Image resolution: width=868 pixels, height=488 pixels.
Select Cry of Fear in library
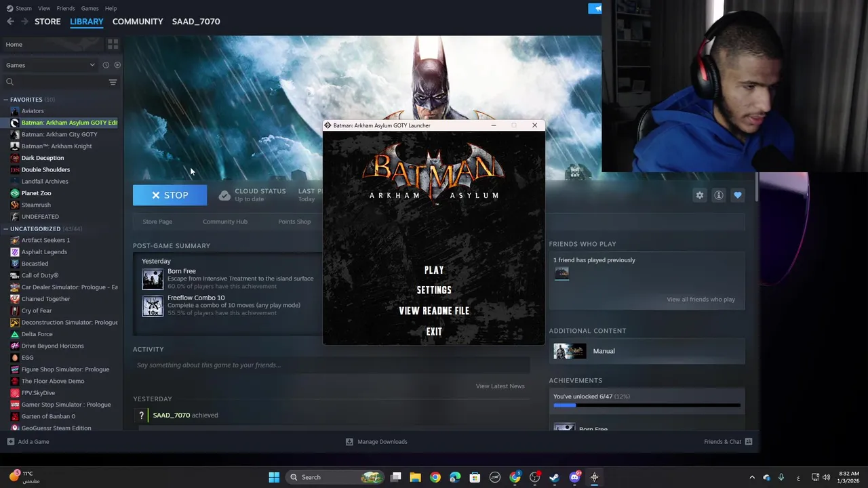point(37,310)
